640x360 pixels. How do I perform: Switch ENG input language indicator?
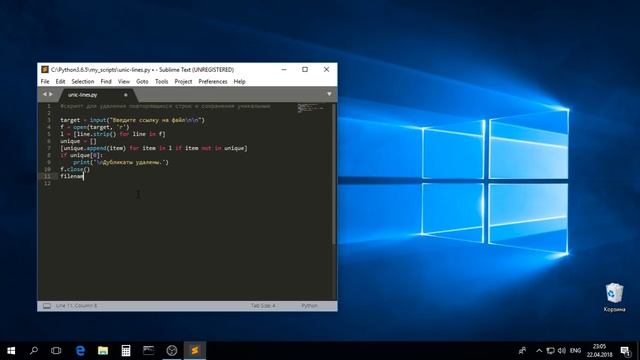(x=575, y=350)
